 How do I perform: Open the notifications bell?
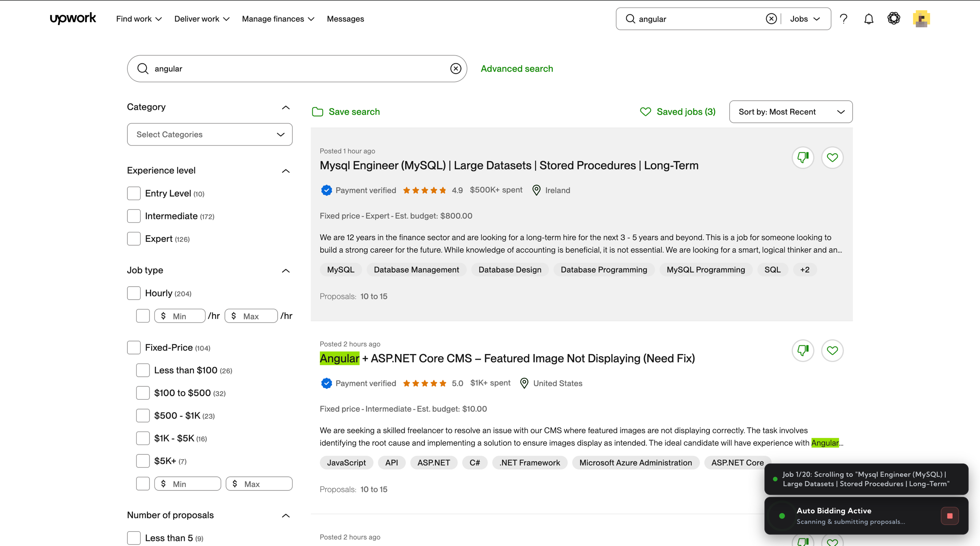coord(869,19)
